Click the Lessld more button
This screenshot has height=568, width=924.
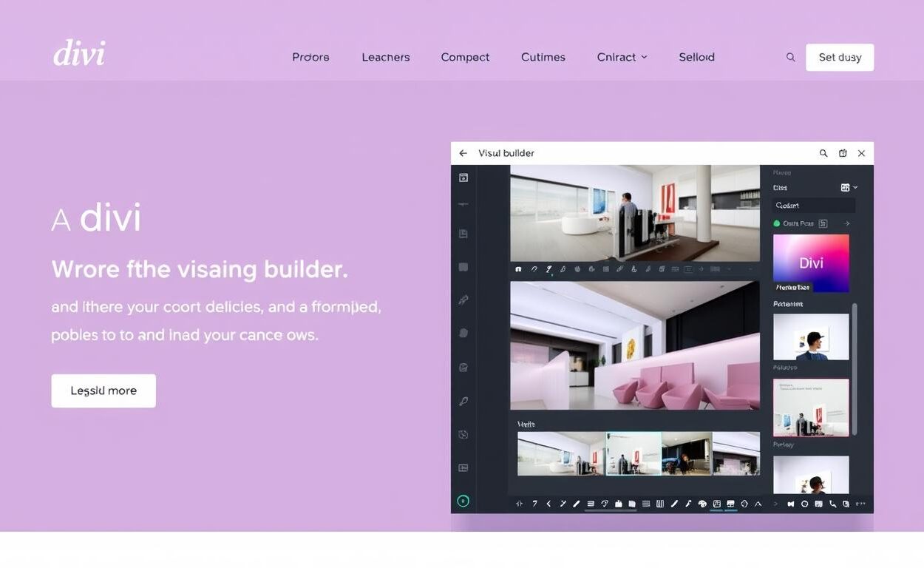[x=103, y=390]
